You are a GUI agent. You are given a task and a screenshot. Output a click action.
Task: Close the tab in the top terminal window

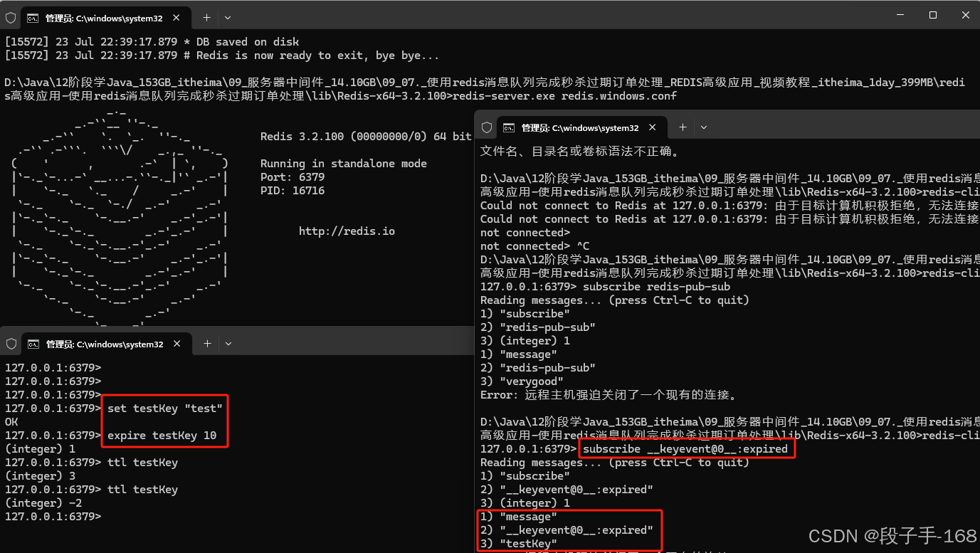pyautogui.click(x=176, y=17)
